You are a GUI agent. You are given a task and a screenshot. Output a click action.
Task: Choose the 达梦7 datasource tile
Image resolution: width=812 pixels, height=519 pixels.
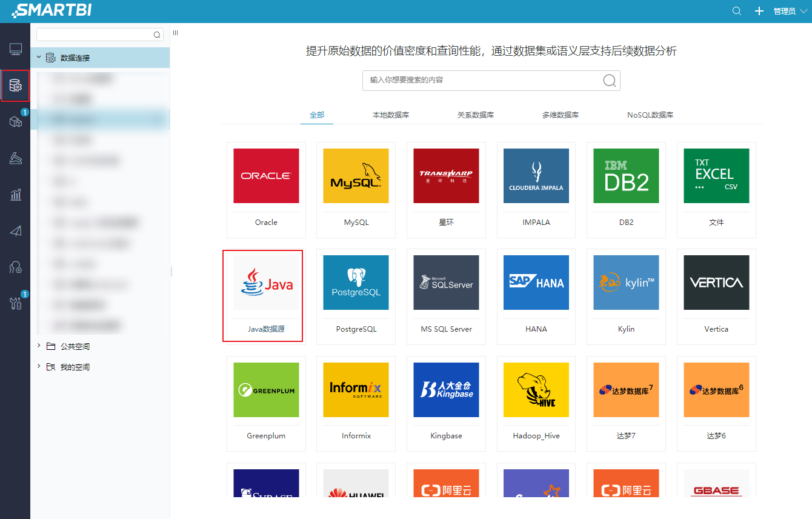click(x=627, y=403)
